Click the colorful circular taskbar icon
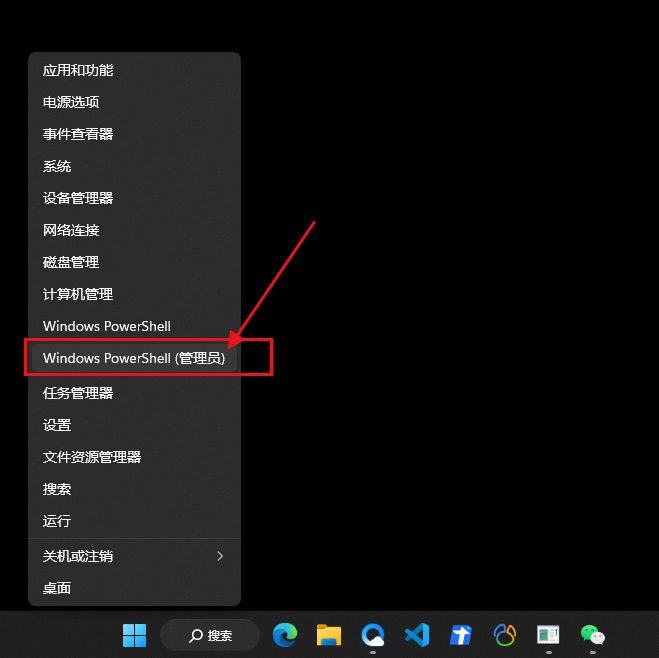 504,635
